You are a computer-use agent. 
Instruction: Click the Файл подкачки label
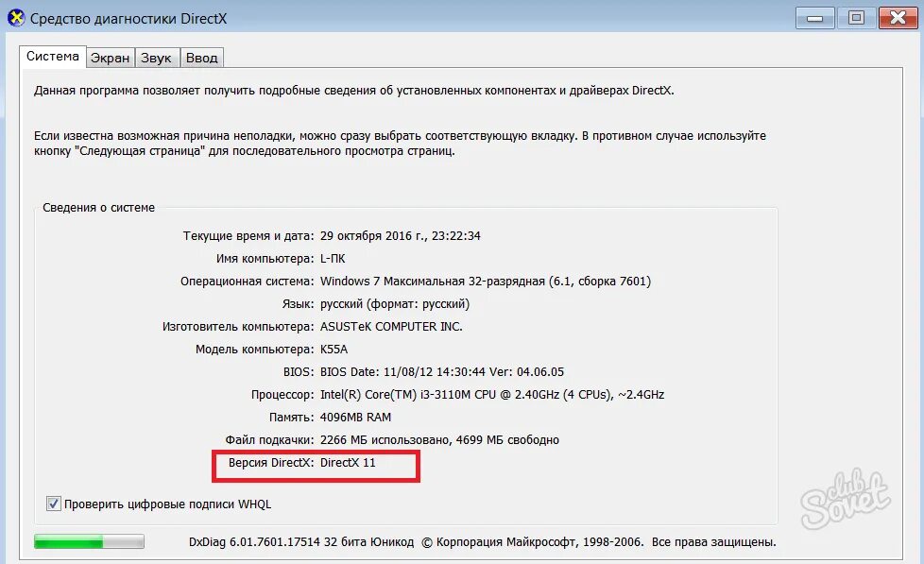[x=269, y=440]
